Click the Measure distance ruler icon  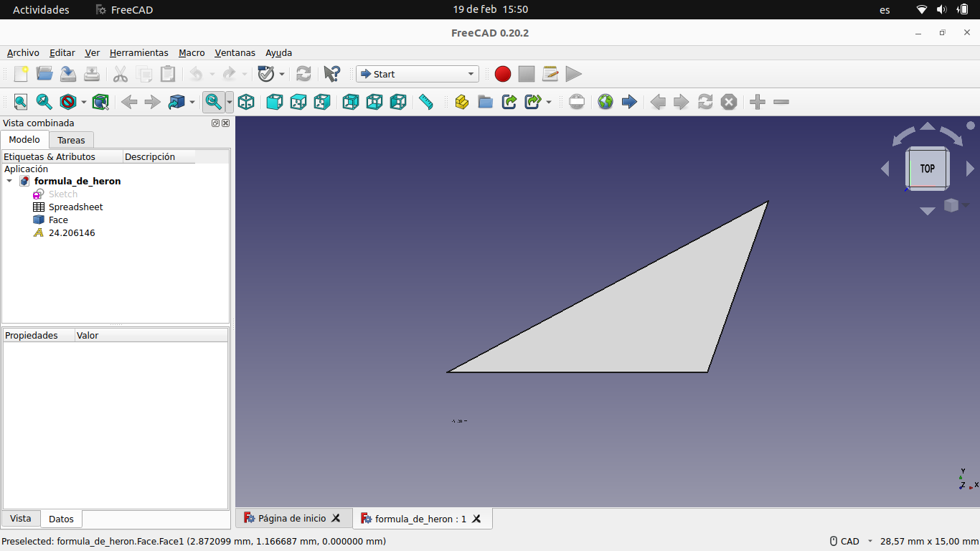426,102
